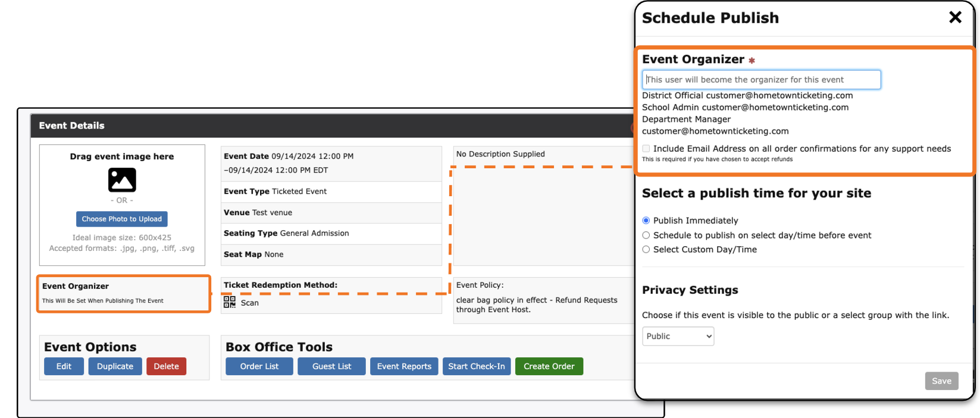Select Publish Immediately radio option
Viewport: 980px width, 418px height.
646,221
